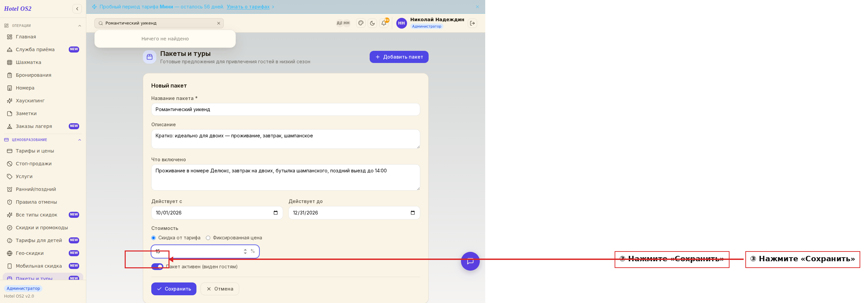Clear the search field with the X icon
The height and width of the screenshot is (303, 868).
219,23
